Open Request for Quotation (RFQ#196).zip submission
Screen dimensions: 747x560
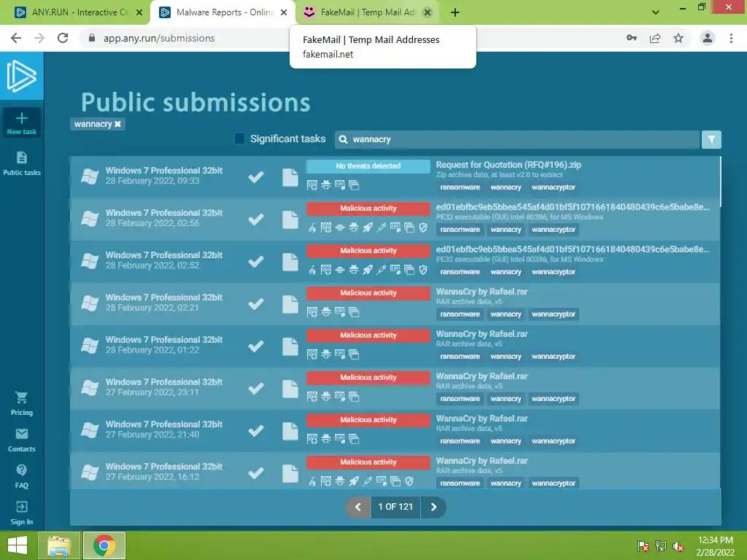(x=508, y=165)
